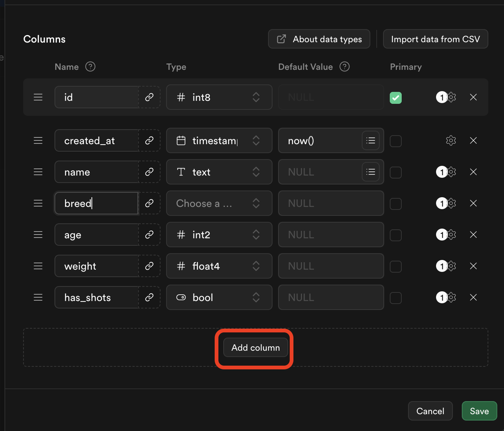Click the help icon beside Name header
The width and height of the screenshot is (504, 431).
tap(90, 66)
